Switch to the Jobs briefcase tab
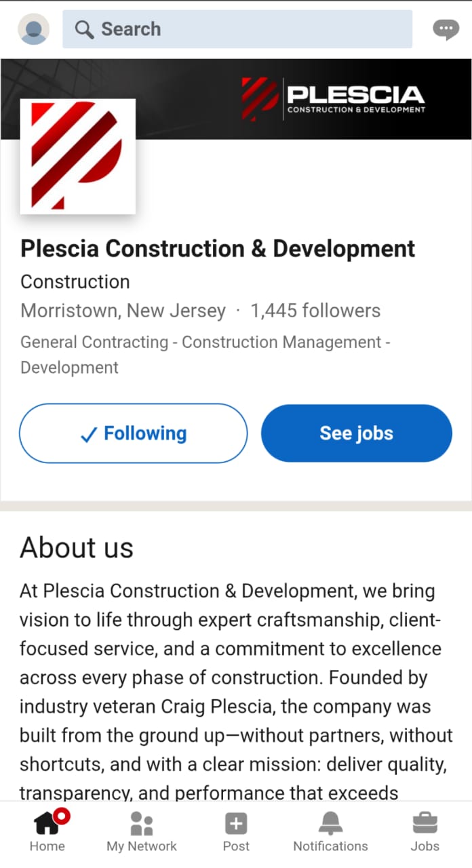The image size is (472, 868). [425, 831]
